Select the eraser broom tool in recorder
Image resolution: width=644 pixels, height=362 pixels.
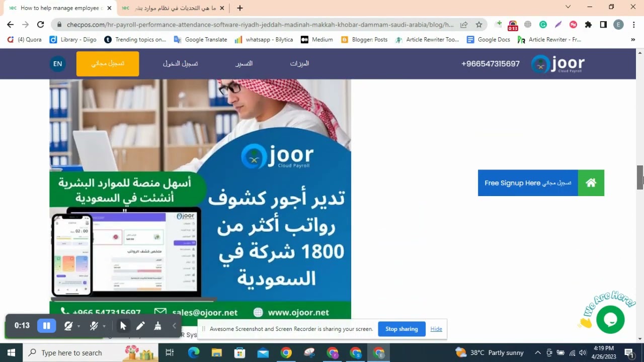pos(157,326)
